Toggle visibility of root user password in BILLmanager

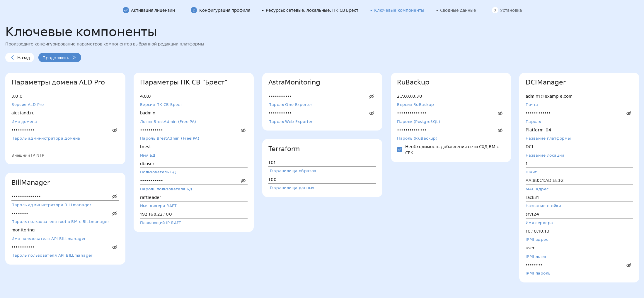(115, 213)
